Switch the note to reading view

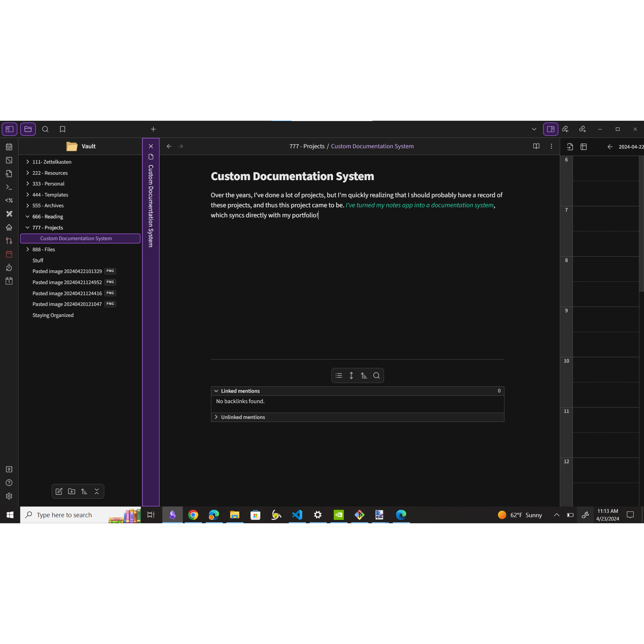point(536,146)
